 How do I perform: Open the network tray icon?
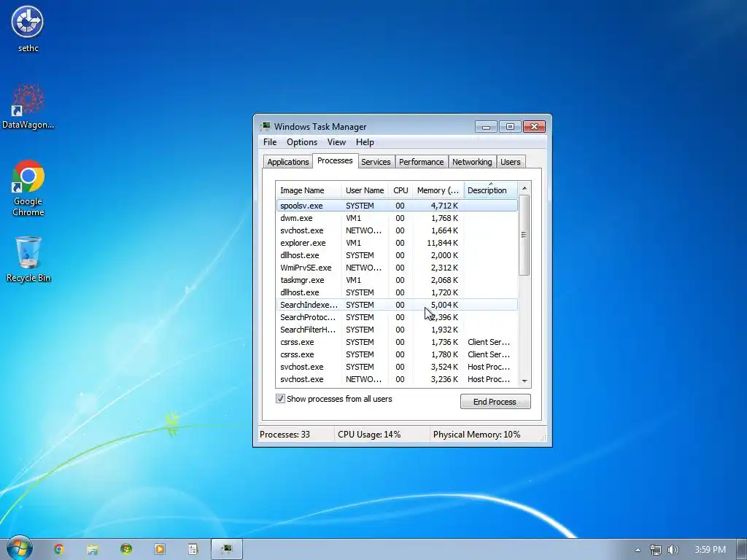point(656,550)
